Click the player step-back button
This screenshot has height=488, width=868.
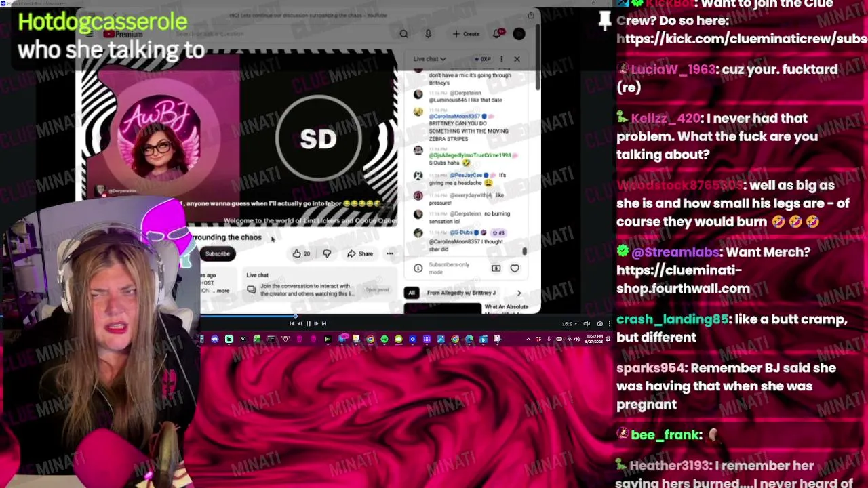tap(300, 324)
